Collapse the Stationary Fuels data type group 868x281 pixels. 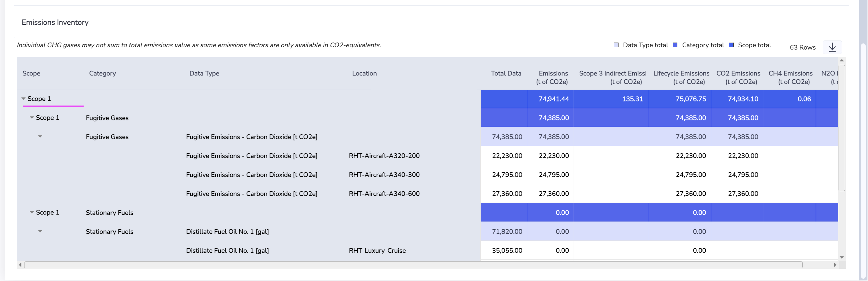(x=40, y=231)
